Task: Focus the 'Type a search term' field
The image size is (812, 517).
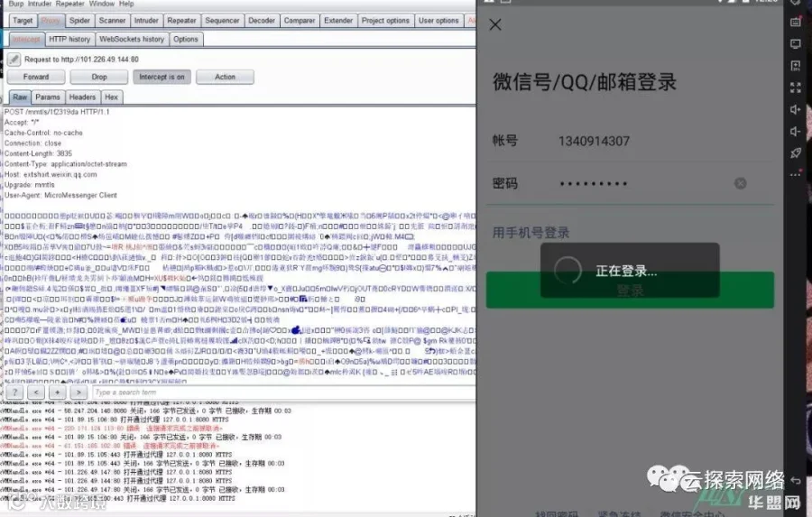Action: 284,392
